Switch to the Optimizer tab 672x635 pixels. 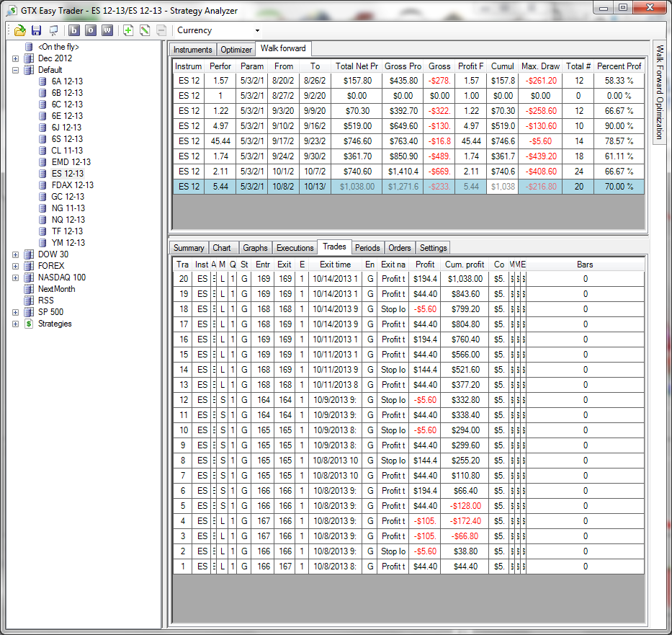click(236, 50)
